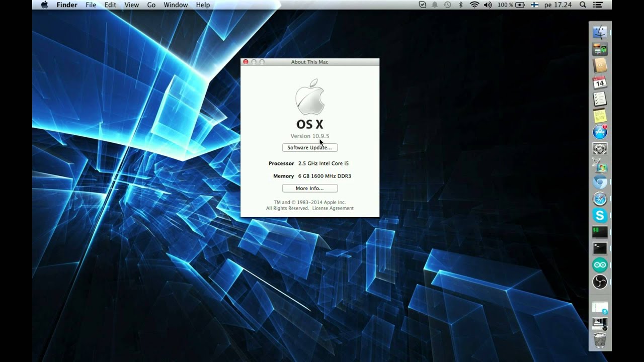Launch black Terminal icon in Dock
The width and height of the screenshot is (644, 362).
point(600,248)
